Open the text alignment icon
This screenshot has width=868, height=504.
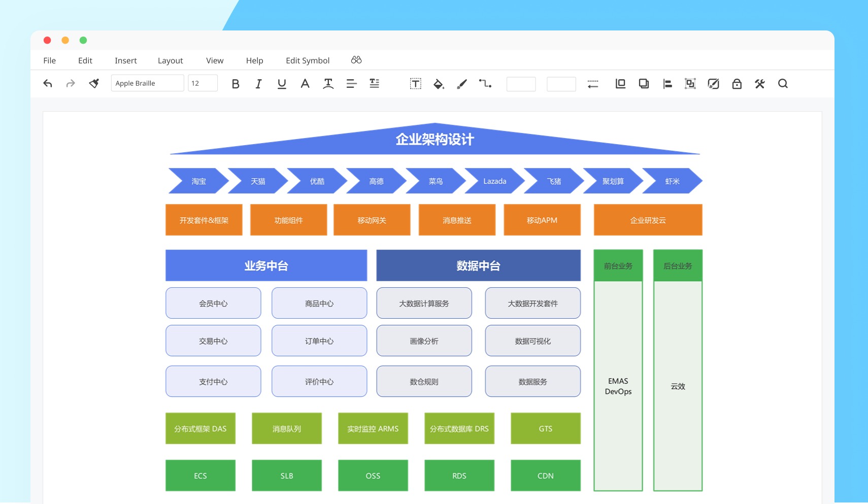(x=351, y=84)
